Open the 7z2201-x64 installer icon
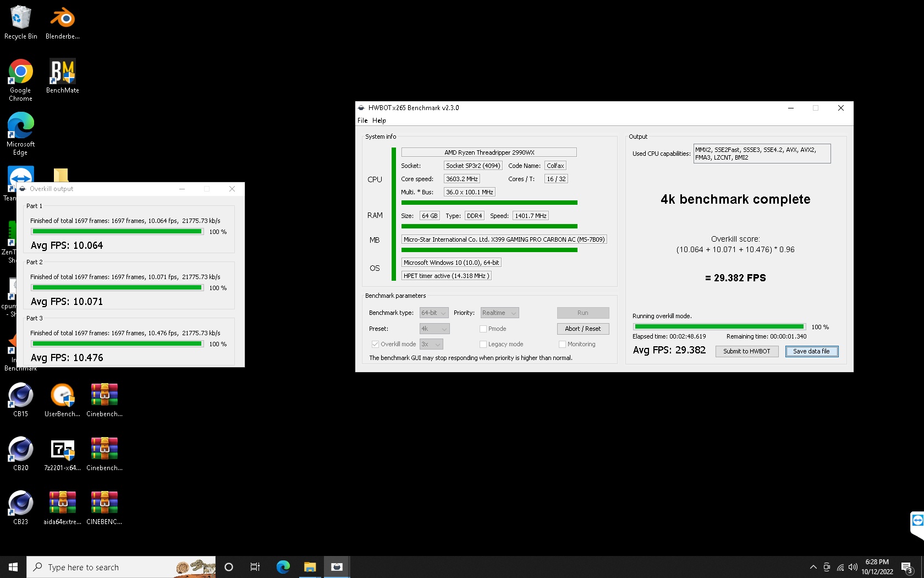Image resolution: width=924 pixels, height=578 pixels. click(x=63, y=454)
